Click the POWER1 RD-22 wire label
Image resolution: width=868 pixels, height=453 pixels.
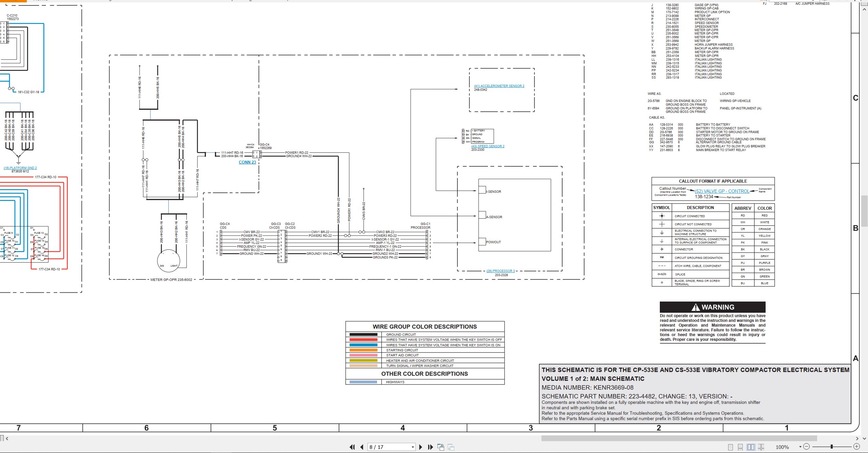(297, 152)
